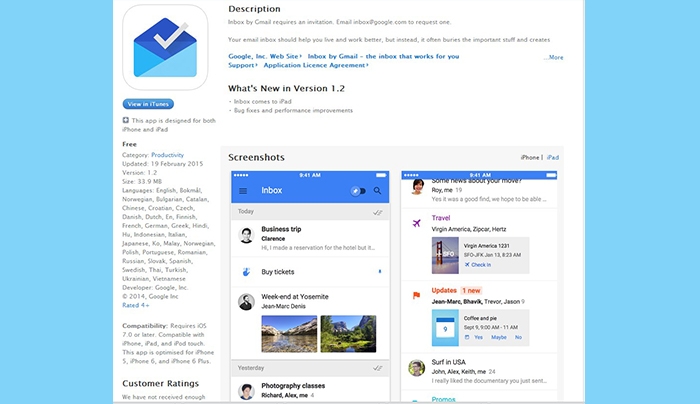Screen dimensions: 700x404
Task: Switch screenshots to iPad tab
Action: 553,157
